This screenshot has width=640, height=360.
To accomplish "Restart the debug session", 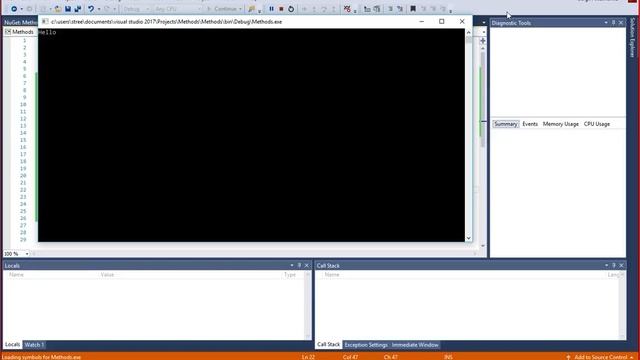I will 291,9.
